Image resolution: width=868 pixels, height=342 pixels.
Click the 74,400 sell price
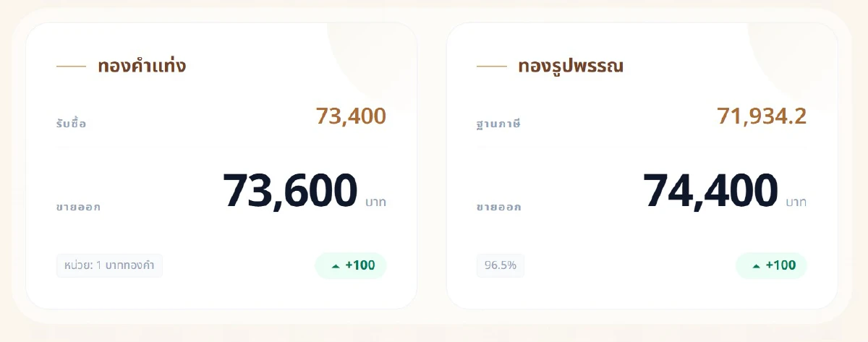(710, 190)
